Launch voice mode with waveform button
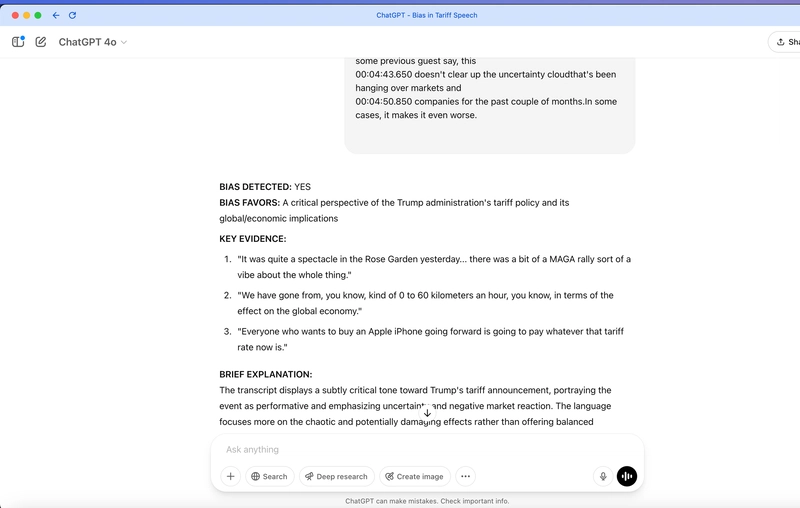The width and height of the screenshot is (800, 508). click(627, 476)
